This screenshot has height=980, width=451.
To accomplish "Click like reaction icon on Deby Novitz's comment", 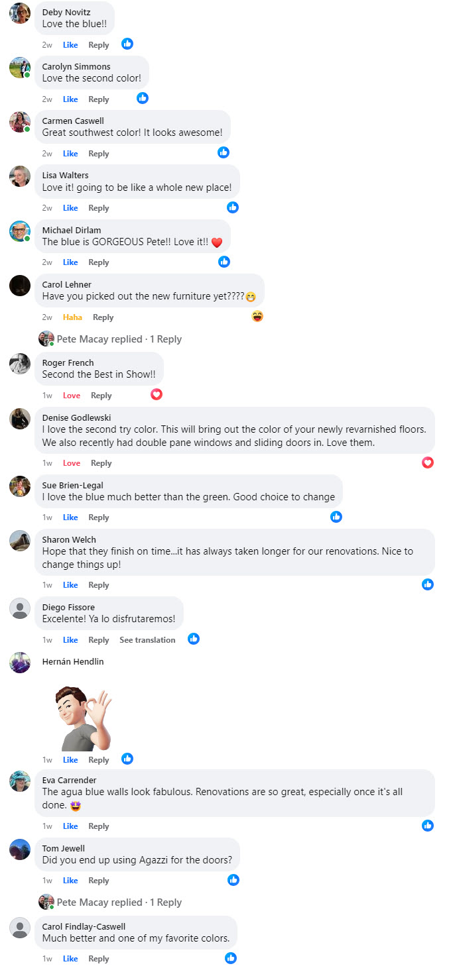I will click(127, 44).
